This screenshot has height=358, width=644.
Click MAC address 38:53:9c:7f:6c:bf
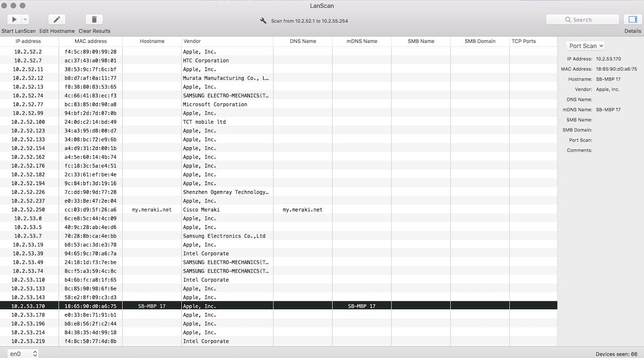click(90, 70)
